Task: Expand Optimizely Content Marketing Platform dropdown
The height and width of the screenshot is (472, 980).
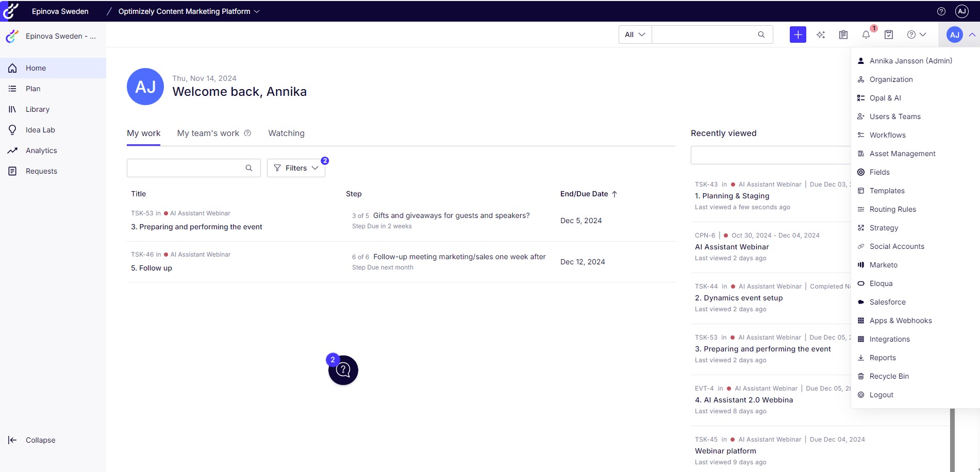Action: point(189,11)
